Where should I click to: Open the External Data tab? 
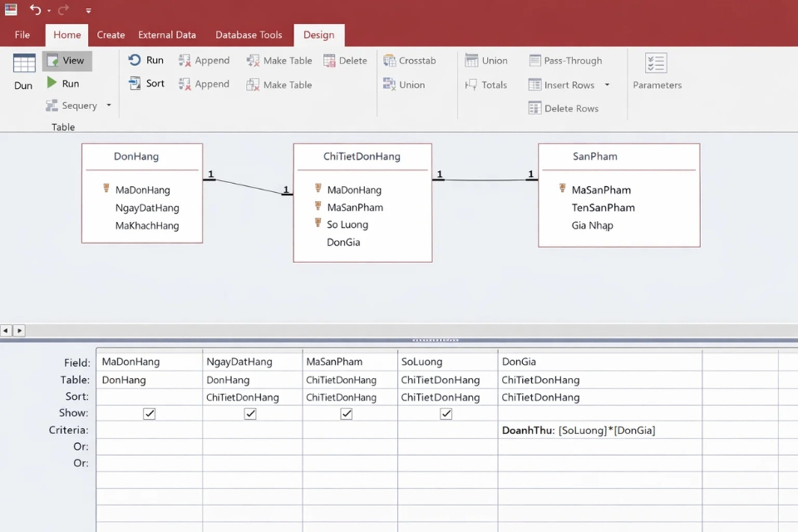click(x=167, y=35)
